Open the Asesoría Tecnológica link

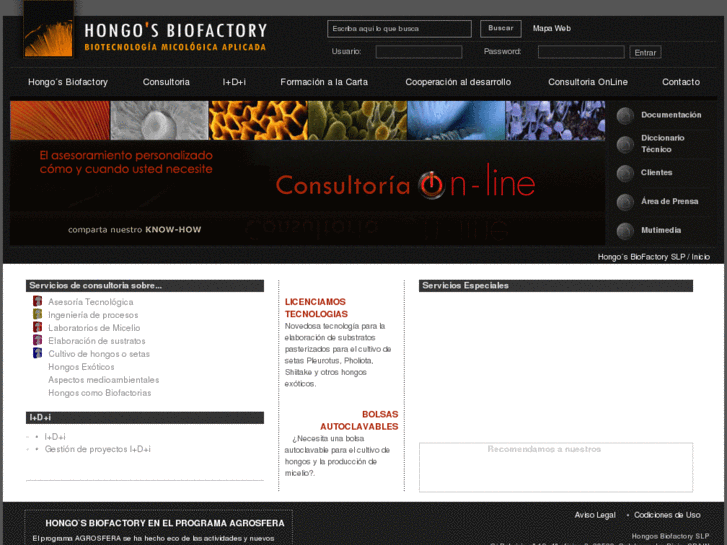coord(91,302)
